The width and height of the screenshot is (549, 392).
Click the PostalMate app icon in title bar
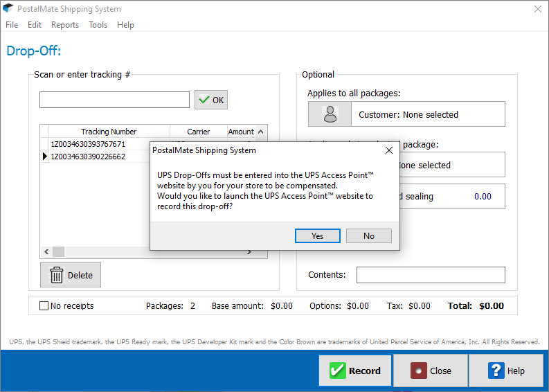point(8,8)
